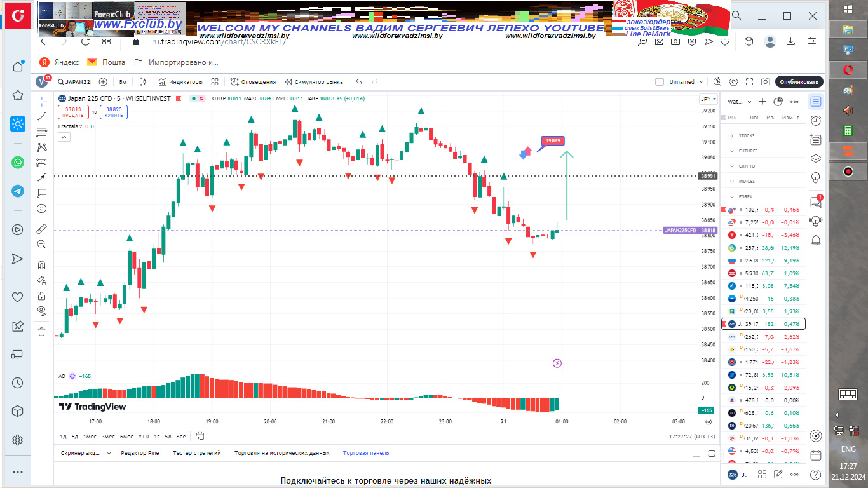Viewport: 868px width, 488px height.
Task: Add a symbol to the watchlist
Action: click(x=763, y=102)
